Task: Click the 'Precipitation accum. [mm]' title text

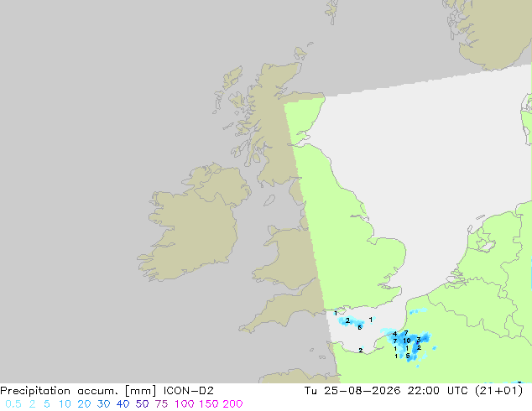Action: tap(78, 391)
